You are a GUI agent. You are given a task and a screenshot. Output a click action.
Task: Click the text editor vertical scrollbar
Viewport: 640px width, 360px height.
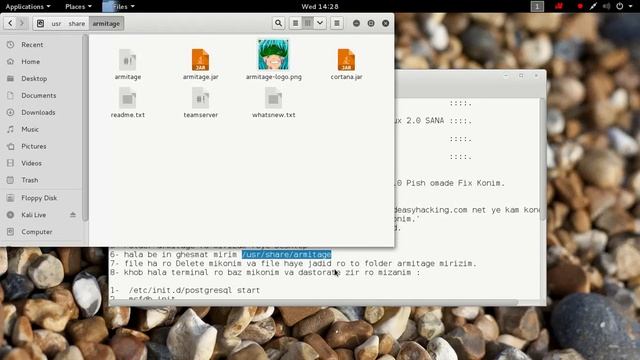[542, 159]
